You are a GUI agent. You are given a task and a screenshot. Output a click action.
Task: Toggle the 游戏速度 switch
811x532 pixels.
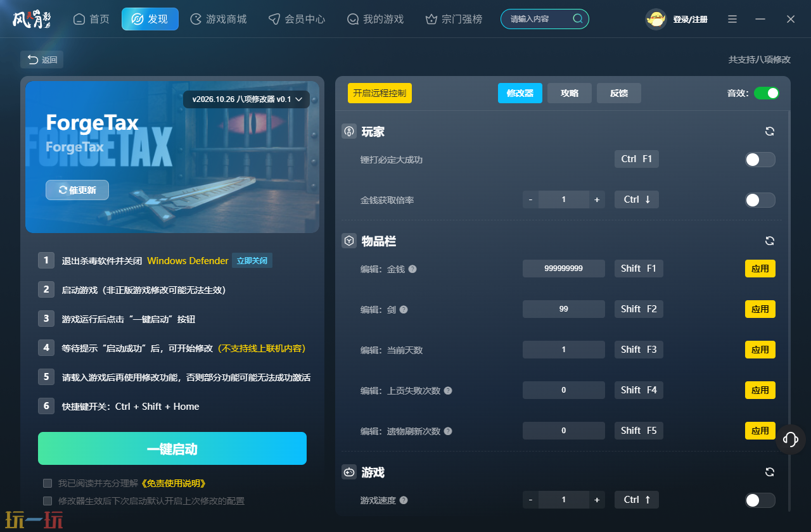click(760, 500)
